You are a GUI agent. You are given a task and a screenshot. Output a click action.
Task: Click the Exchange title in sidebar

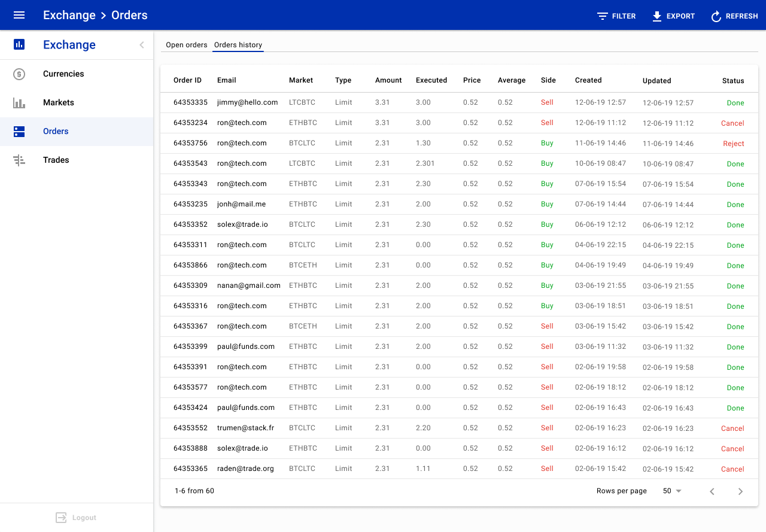69,45
